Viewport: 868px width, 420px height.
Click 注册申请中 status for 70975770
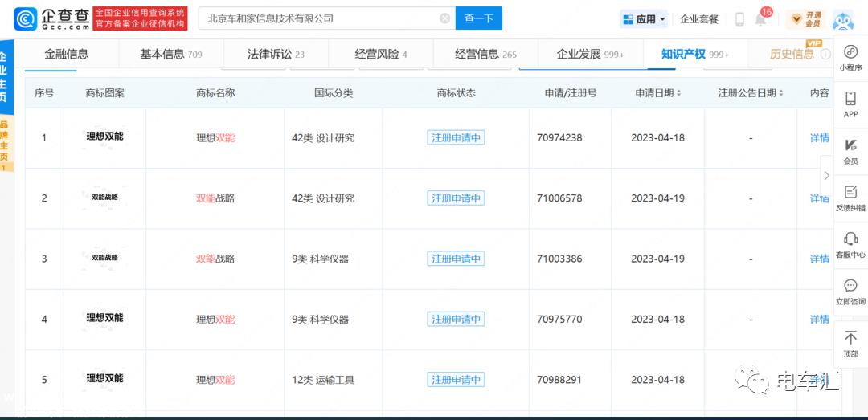[x=456, y=320]
